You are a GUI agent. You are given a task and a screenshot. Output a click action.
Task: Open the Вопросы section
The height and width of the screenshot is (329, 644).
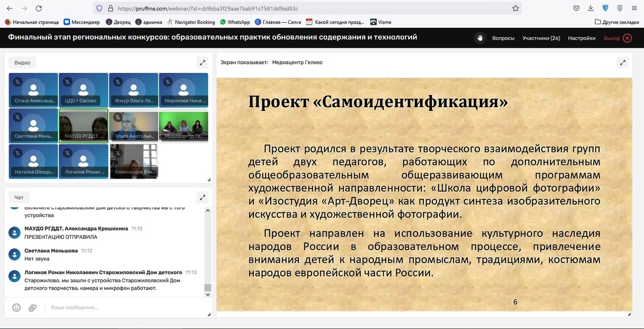503,38
